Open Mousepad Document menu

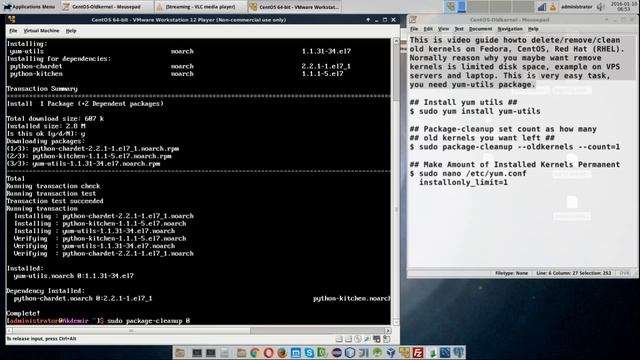480,29
